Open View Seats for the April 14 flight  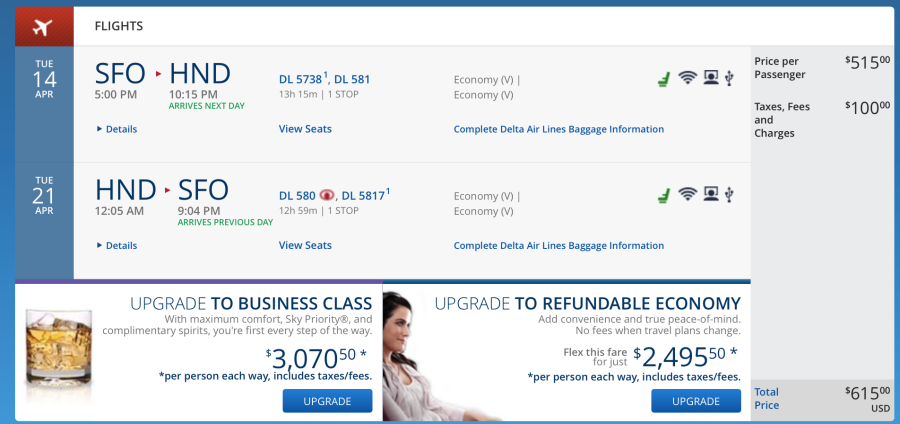pyautogui.click(x=305, y=129)
